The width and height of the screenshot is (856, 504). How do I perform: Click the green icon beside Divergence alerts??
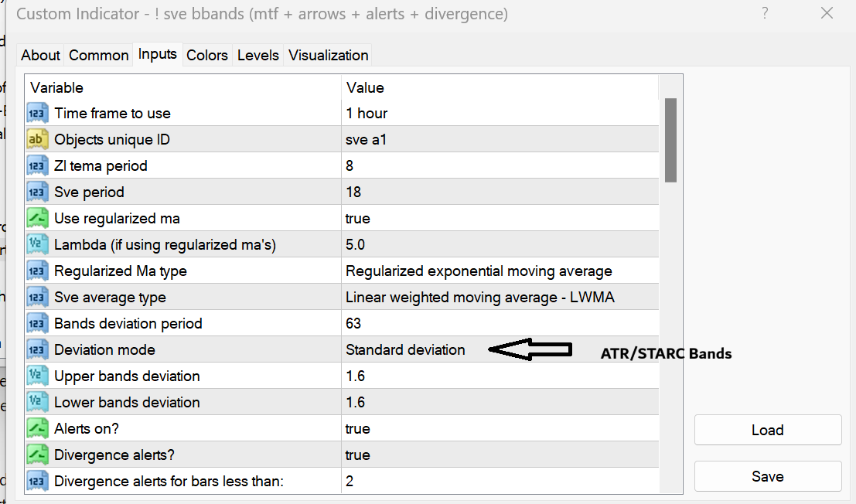click(x=37, y=455)
